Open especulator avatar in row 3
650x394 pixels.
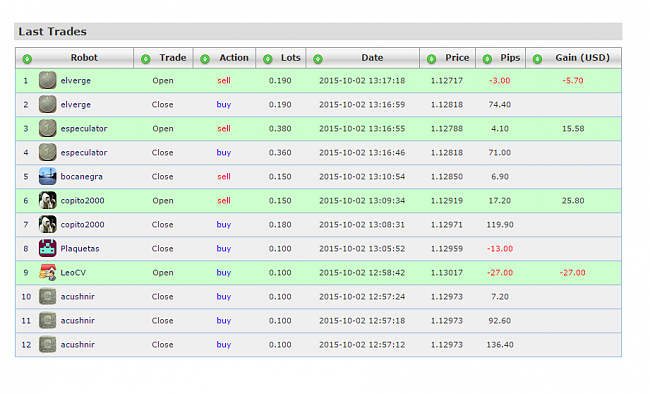[x=47, y=129]
